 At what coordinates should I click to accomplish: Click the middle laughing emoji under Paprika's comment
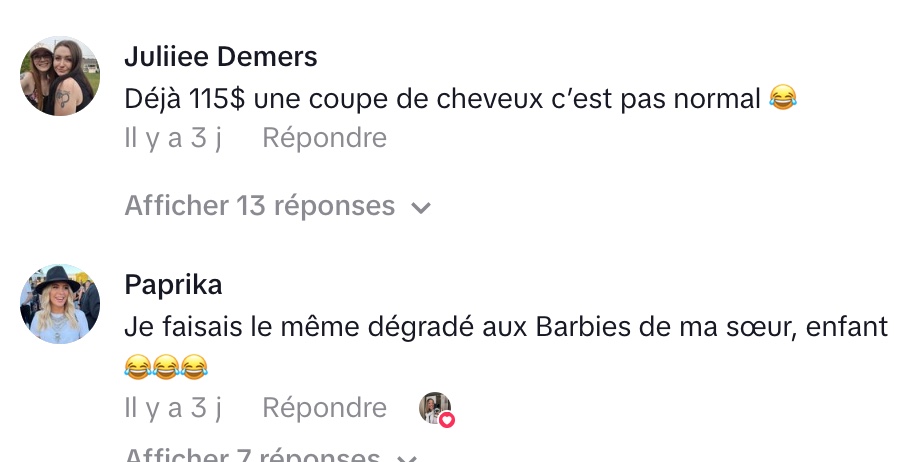pyautogui.click(x=166, y=367)
